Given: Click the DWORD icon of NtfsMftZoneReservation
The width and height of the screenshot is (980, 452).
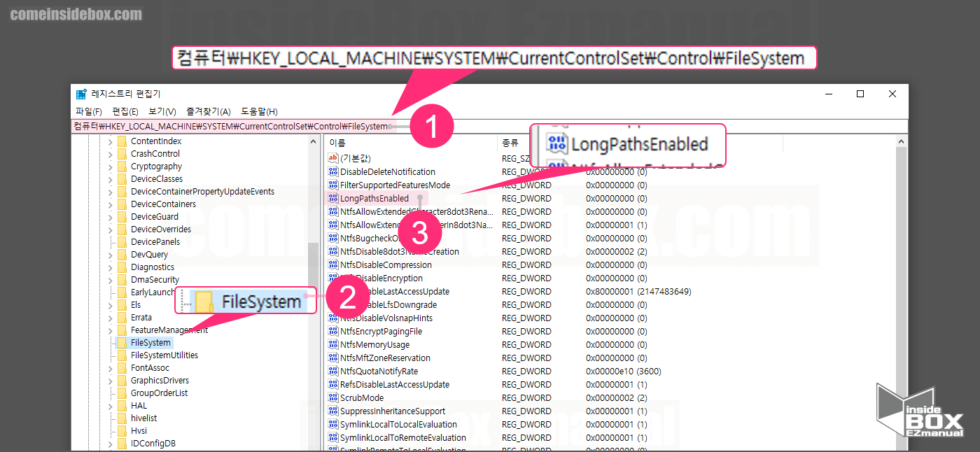Looking at the screenshot, I should coord(333,358).
